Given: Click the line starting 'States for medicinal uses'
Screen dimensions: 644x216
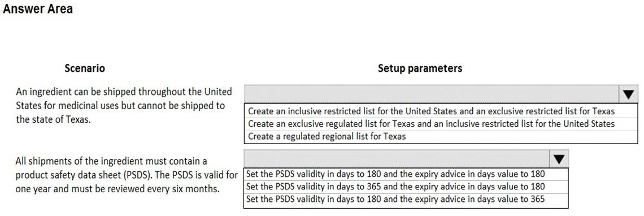Looking at the screenshot, I should tap(120, 105).
